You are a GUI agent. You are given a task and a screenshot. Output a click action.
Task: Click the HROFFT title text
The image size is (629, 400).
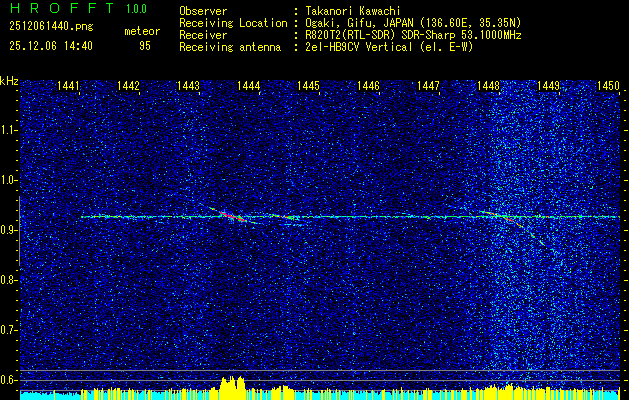coord(62,8)
